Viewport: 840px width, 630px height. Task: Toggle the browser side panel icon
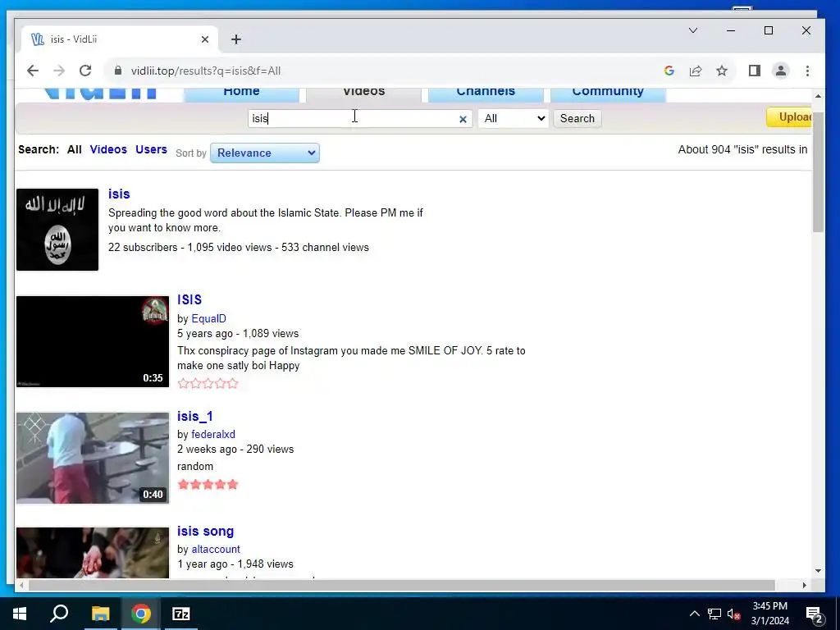(755, 71)
